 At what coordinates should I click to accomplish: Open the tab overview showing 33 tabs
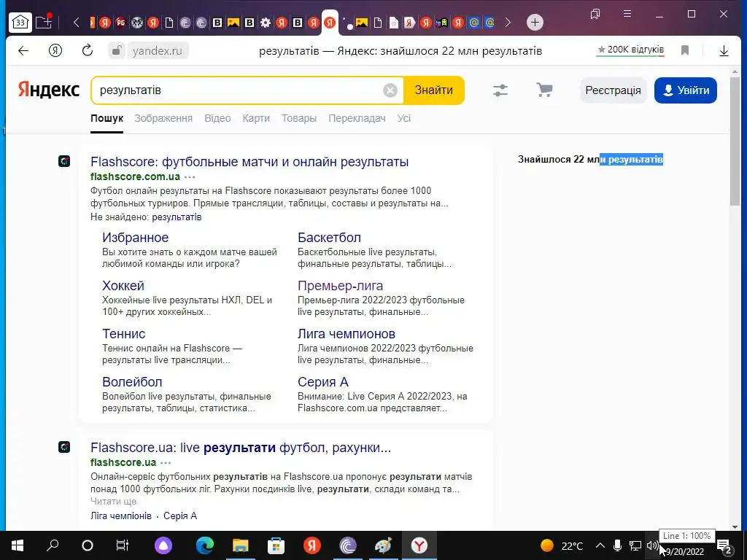(20, 23)
